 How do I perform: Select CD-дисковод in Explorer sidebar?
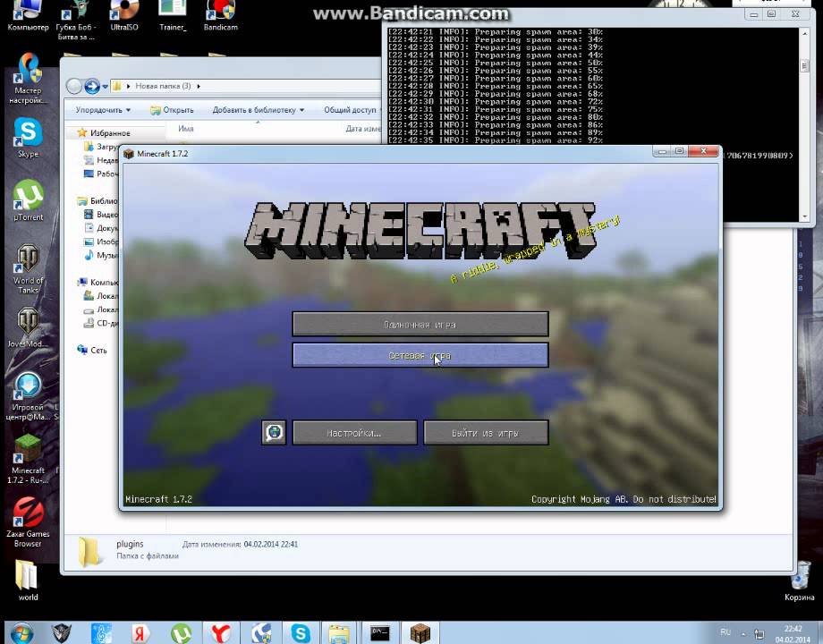click(102, 323)
